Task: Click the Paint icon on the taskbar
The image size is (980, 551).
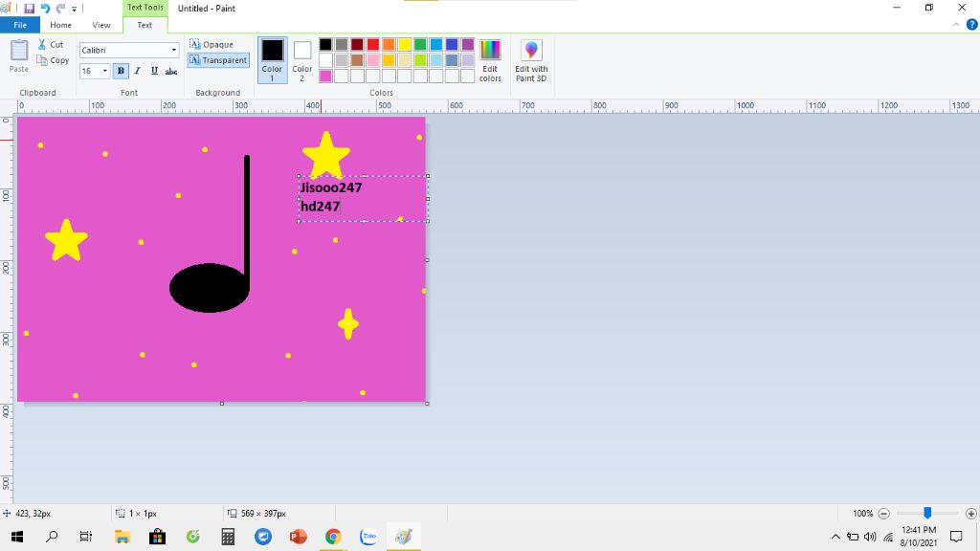Action: tap(404, 537)
